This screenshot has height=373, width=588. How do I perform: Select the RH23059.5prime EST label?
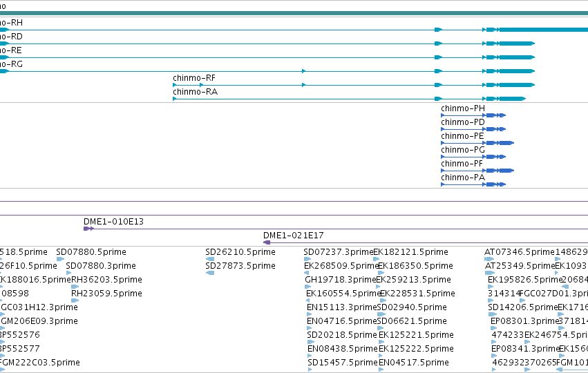click(106, 294)
